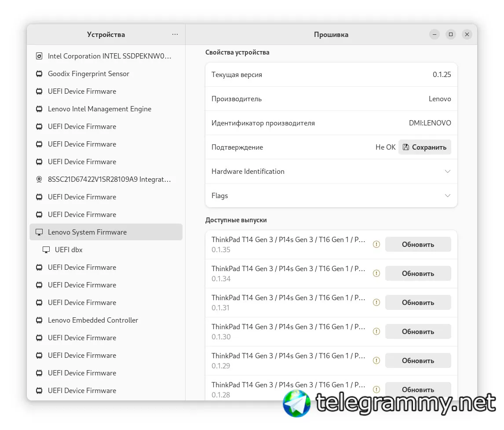The height and width of the screenshot is (430, 504).
Task: Select the last UEFI Device Firmware row in the list
Action: click(x=106, y=390)
